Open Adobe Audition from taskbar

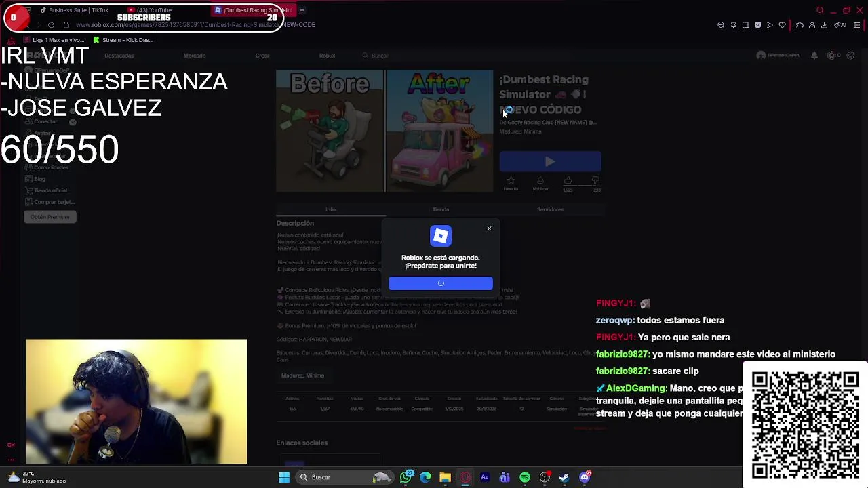[485, 477]
